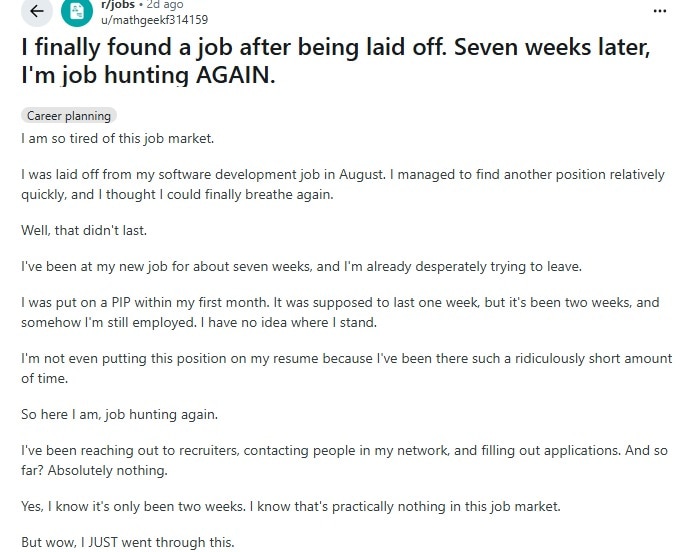Image resolution: width=681 pixels, height=552 pixels.
Task: Click the paragraph about leaving position off resume
Action: pos(346,368)
